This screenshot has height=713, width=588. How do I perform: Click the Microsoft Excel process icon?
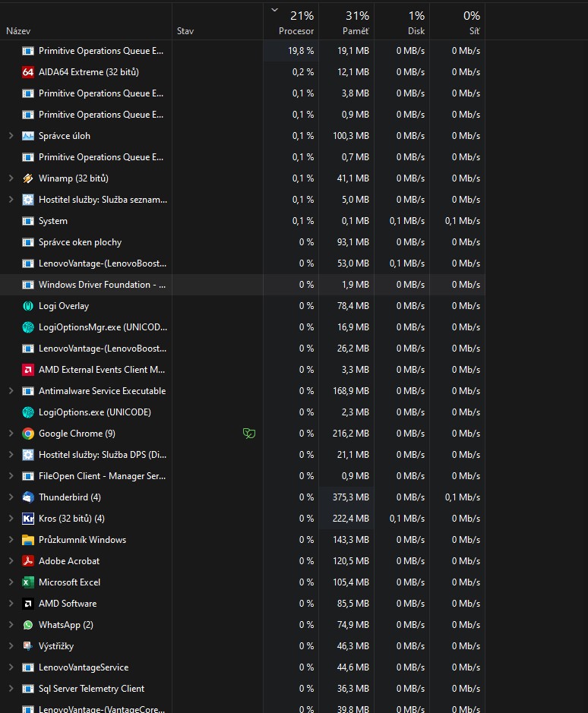coord(28,582)
